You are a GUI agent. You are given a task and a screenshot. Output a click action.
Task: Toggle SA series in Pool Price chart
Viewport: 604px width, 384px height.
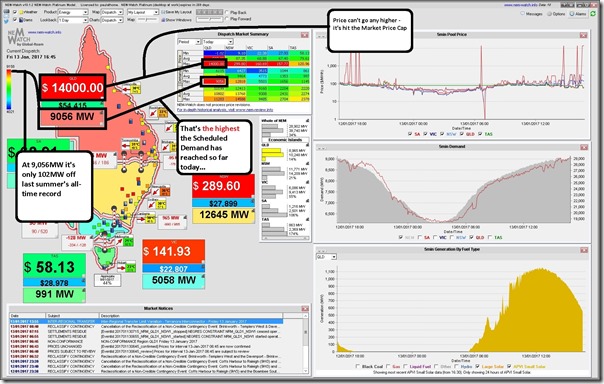coord(409,134)
